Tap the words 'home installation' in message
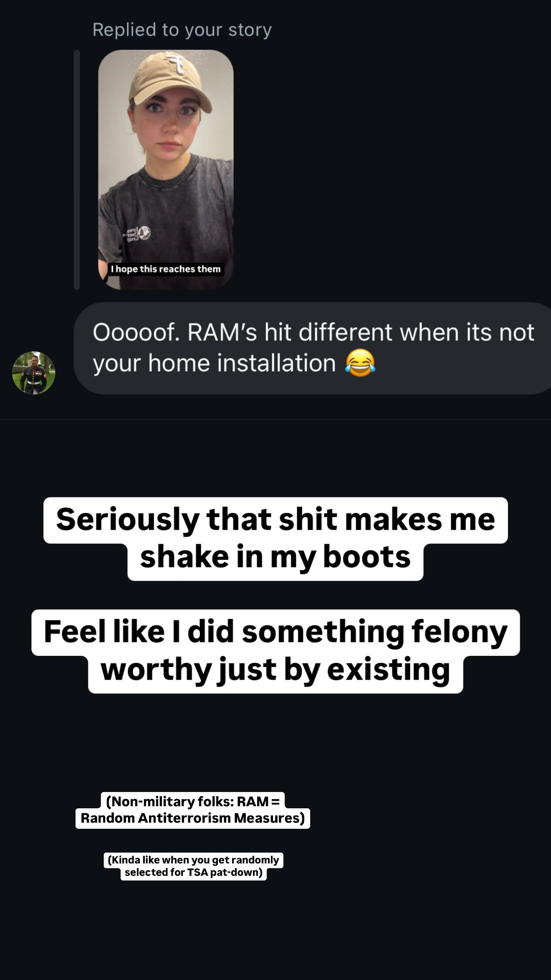The width and height of the screenshot is (551, 980). (x=242, y=363)
